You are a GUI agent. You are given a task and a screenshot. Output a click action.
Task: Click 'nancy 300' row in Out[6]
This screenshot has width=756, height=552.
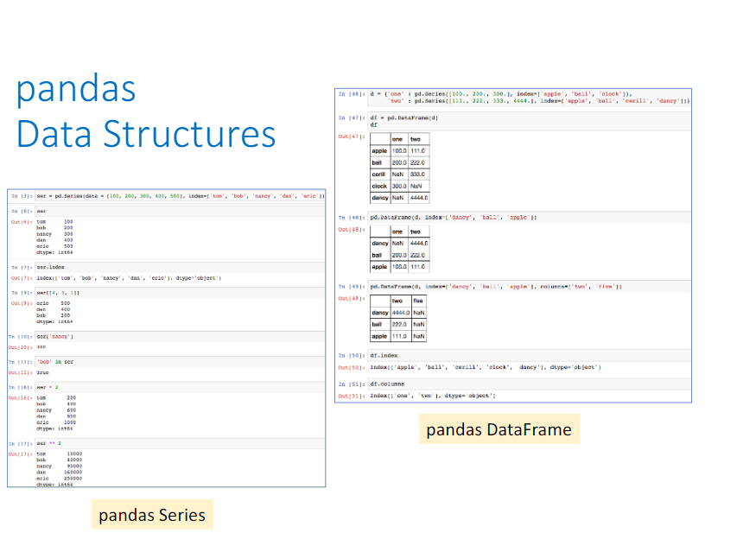(54, 234)
